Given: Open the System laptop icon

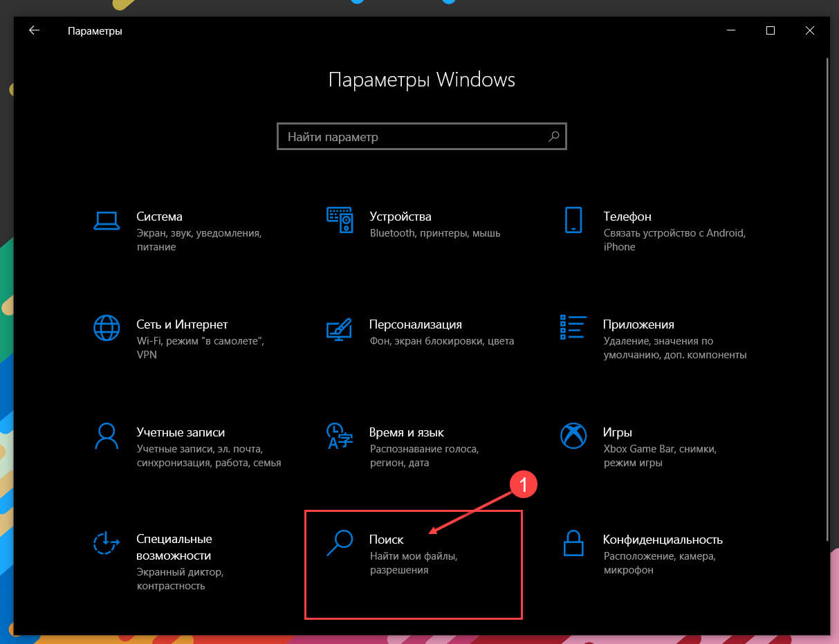Looking at the screenshot, I should pos(107,220).
